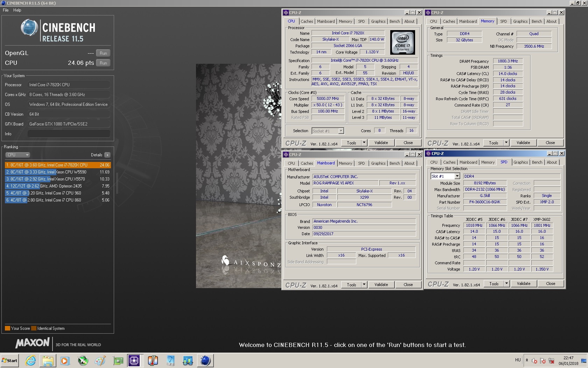This screenshot has width=588, height=368.
Task: Show hidden system tray icons
Action: tap(527, 360)
